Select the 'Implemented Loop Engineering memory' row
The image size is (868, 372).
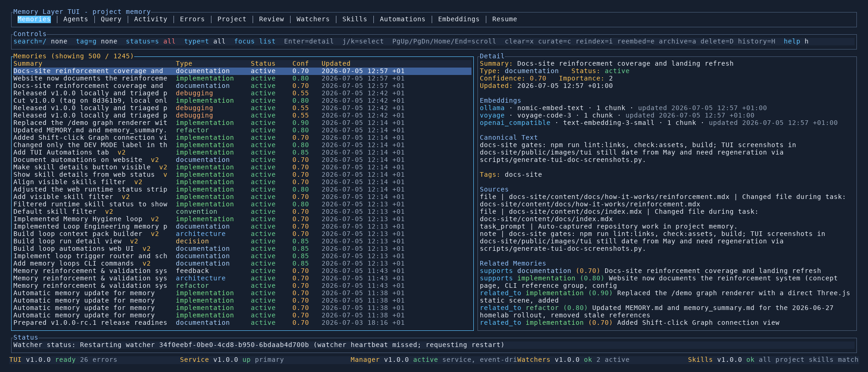[x=242, y=226]
